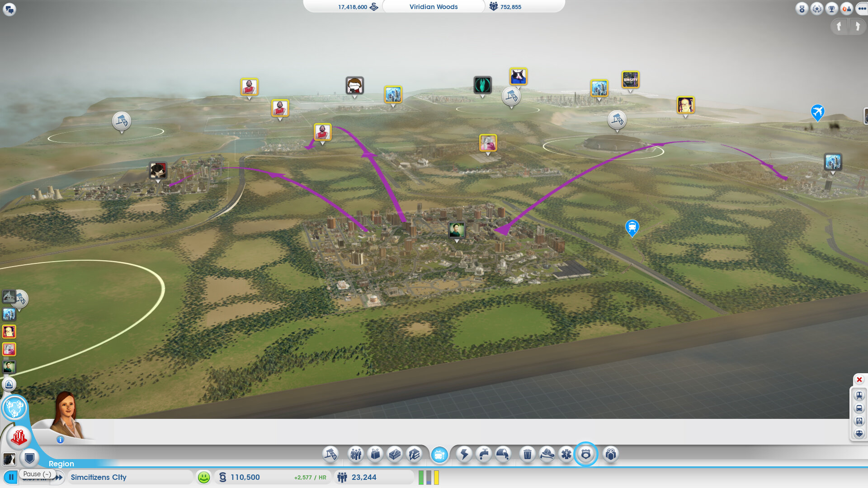This screenshot has height=488, width=868.
Task: Click the shield icon near Region label
Action: [30, 459]
